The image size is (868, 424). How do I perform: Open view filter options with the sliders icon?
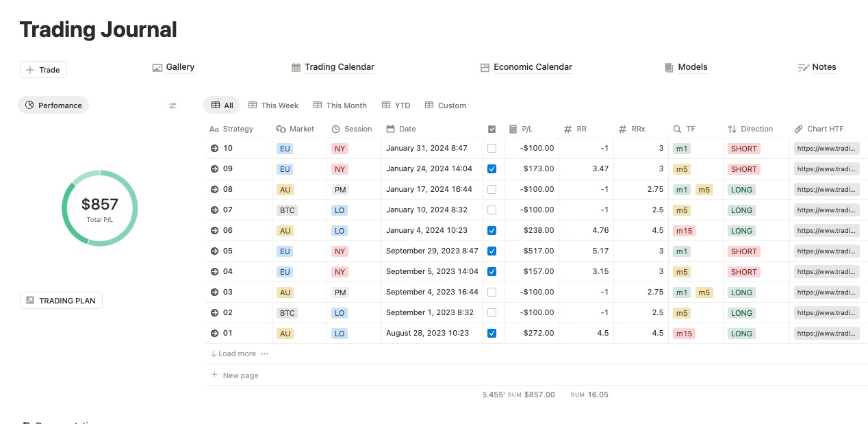pyautogui.click(x=173, y=105)
